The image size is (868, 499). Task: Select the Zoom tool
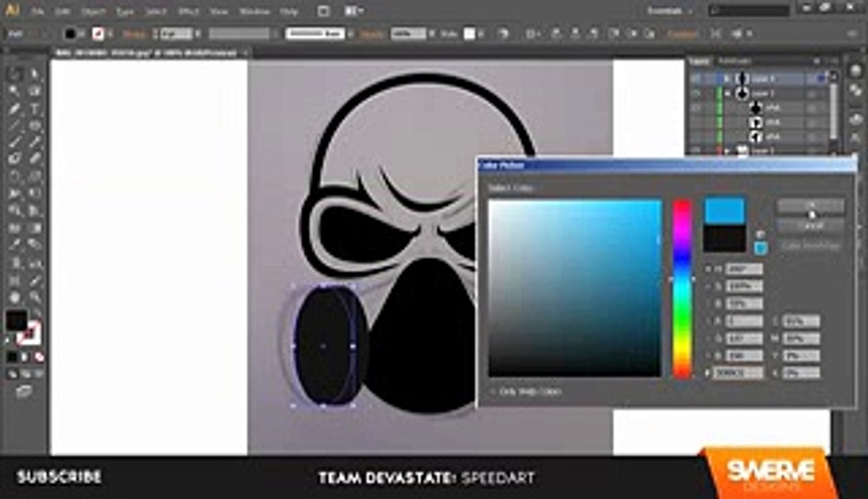coord(35,297)
